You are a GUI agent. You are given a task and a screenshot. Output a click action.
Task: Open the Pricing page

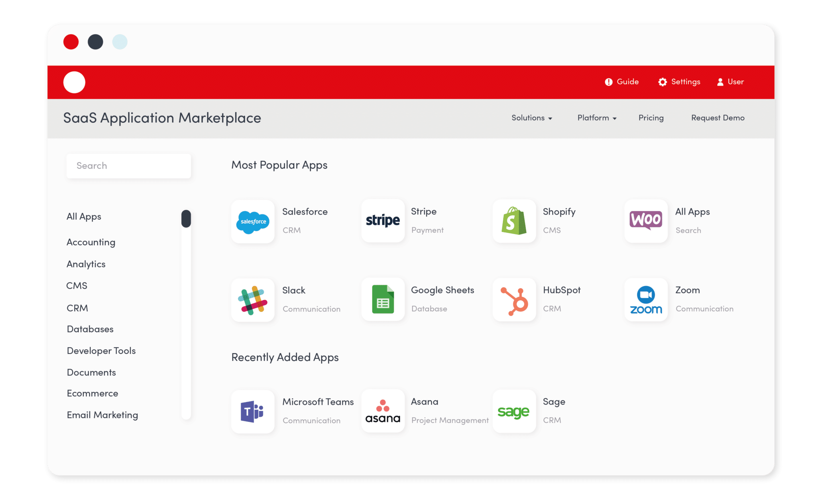(x=651, y=118)
